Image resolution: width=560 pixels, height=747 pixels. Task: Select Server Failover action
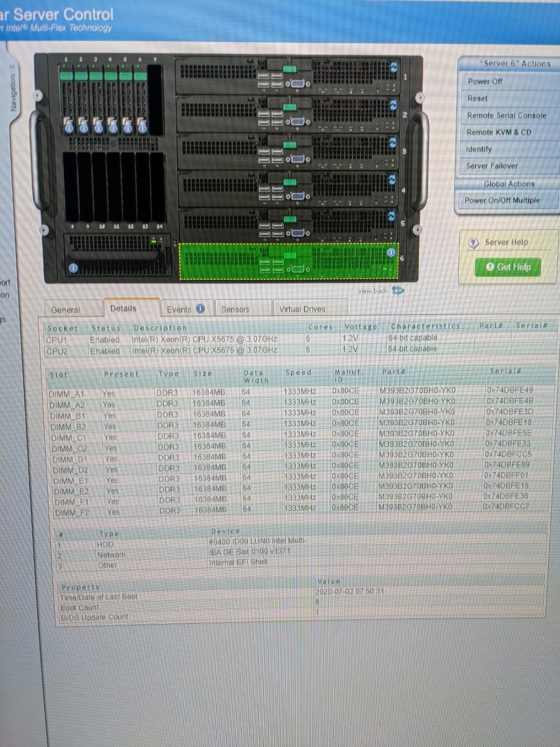pos(492,166)
